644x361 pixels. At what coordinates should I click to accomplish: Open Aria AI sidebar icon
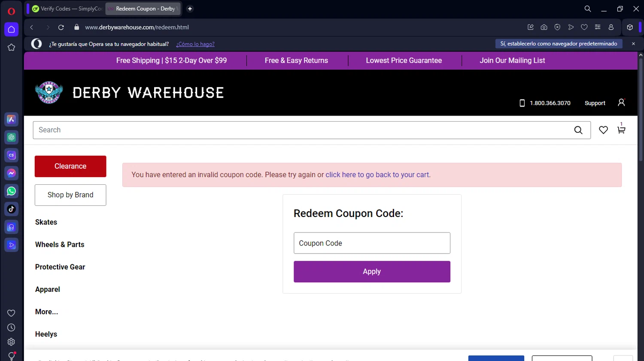12,119
